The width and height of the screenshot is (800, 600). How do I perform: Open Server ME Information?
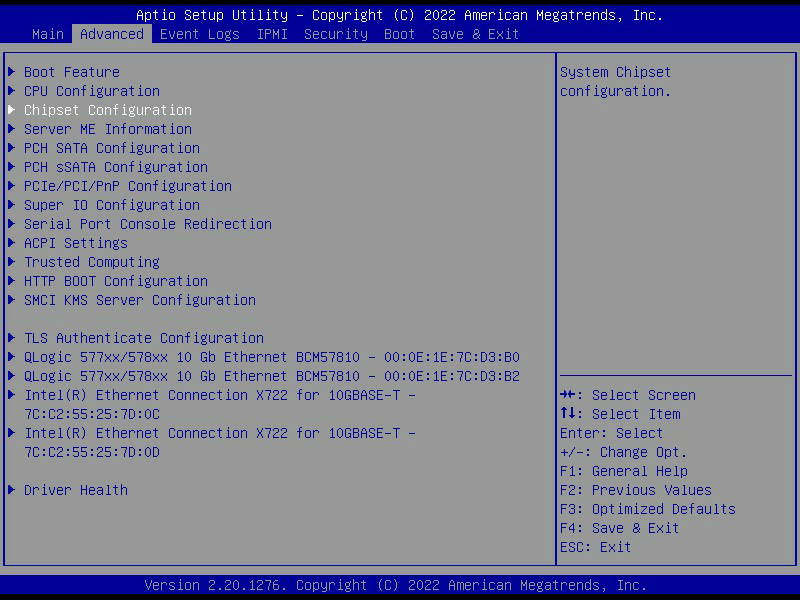click(x=108, y=129)
